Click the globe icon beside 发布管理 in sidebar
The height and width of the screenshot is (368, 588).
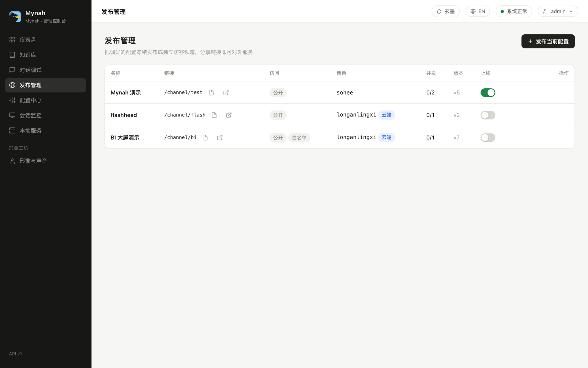[x=12, y=85]
